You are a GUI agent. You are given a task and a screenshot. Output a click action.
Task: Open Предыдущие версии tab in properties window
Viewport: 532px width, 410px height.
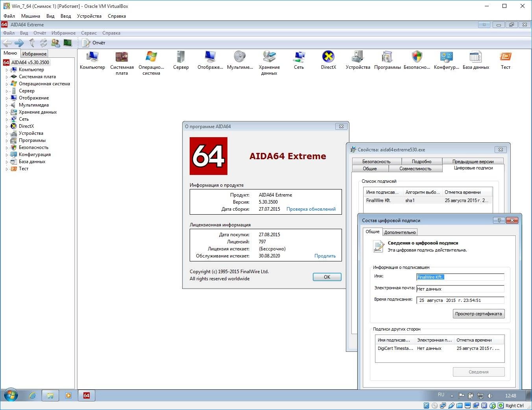[473, 162]
